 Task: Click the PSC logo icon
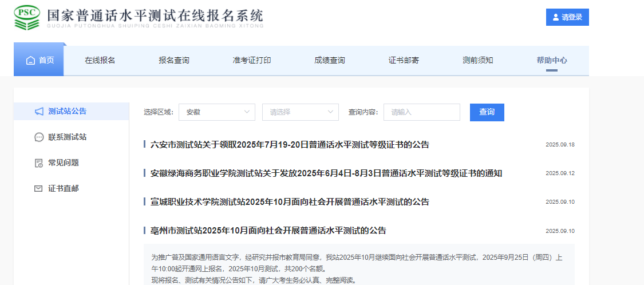[27, 18]
